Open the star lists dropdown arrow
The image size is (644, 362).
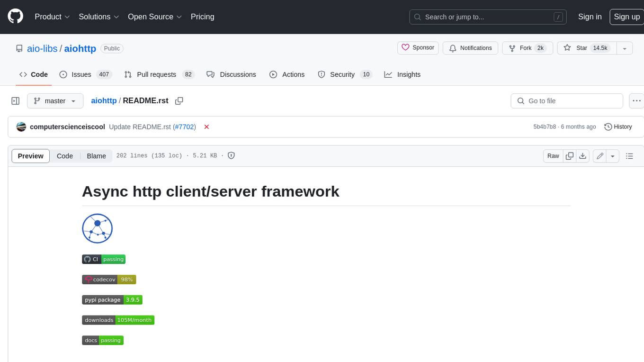click(625, 48)
